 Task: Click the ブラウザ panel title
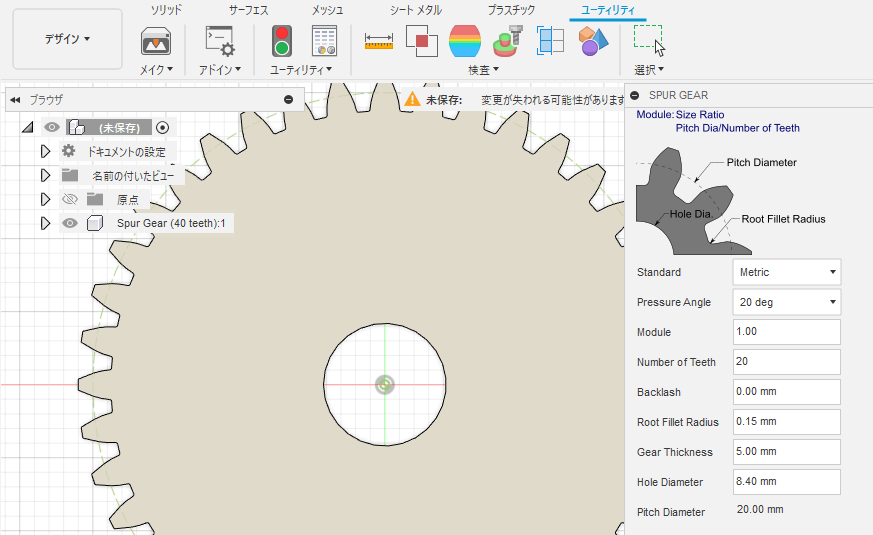46,100
